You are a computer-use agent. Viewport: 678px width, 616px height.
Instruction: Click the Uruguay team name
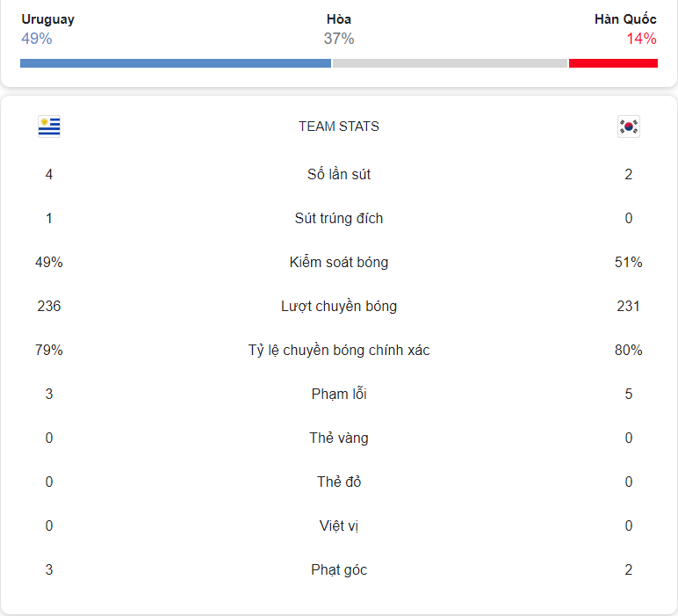tap(48, 19)
